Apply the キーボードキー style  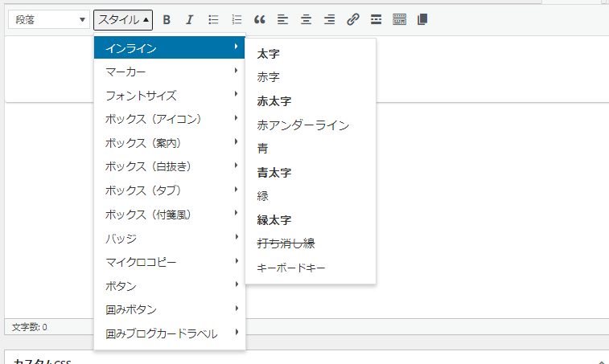[311, 268]
